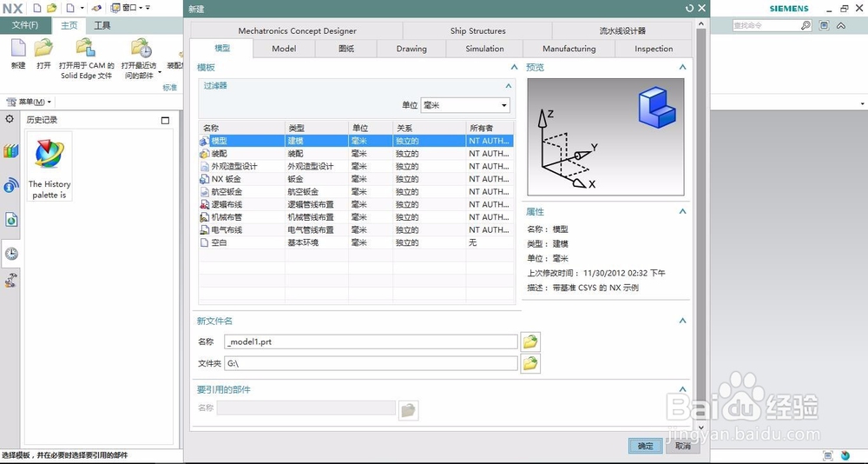
Task: Open the Ship Structures tab
Action: pyautogui.click(x=477, y=30)
